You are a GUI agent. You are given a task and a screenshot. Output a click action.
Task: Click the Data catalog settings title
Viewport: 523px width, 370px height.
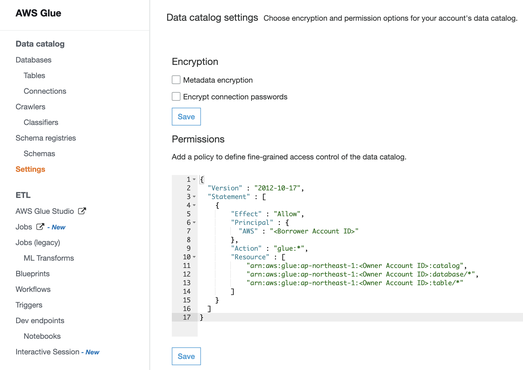pos(212,18)
